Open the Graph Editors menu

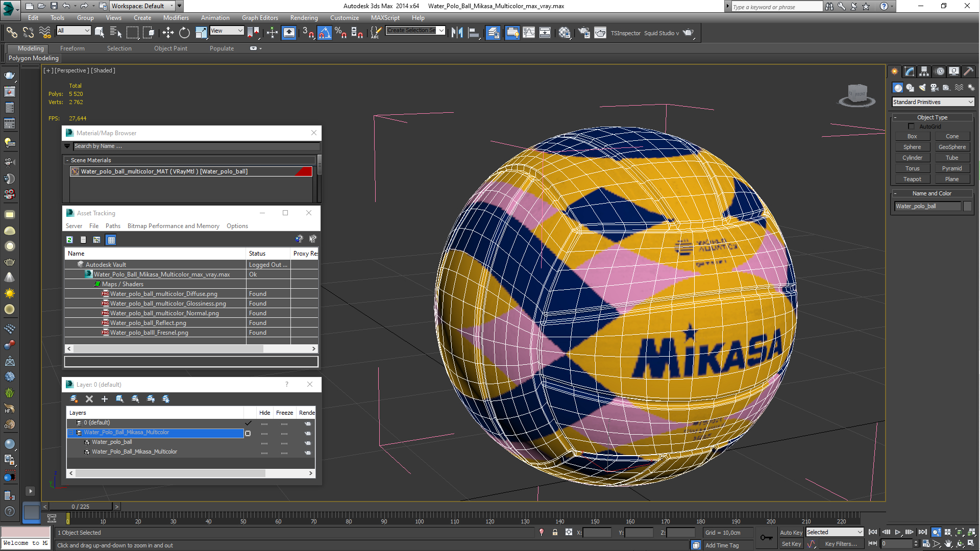click(x=260, y=18)
